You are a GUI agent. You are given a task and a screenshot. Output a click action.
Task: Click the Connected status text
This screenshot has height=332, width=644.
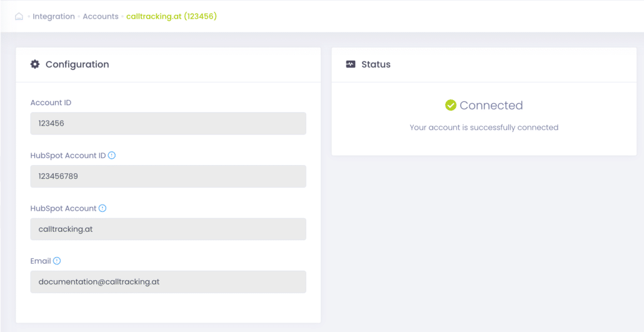[x=491, y=106]
